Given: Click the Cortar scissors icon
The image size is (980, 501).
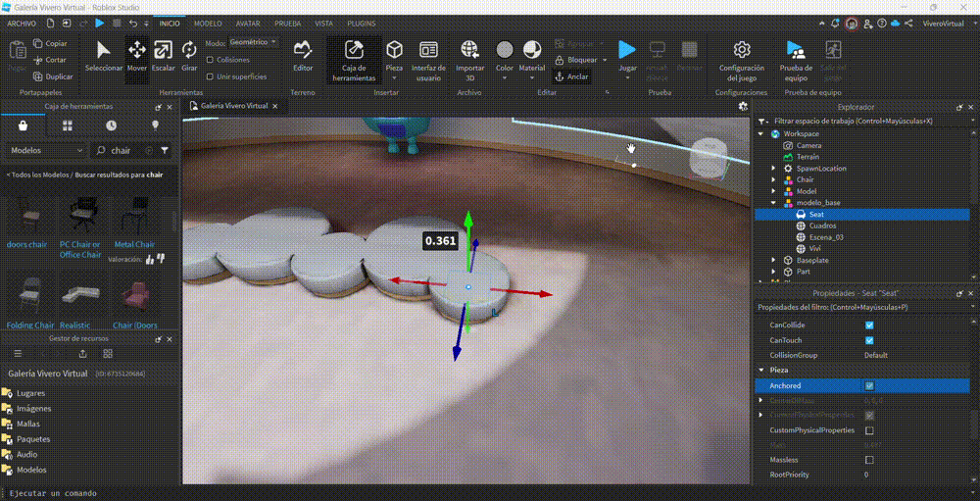Looking at the screenshot, I should [x=38, y=60].
